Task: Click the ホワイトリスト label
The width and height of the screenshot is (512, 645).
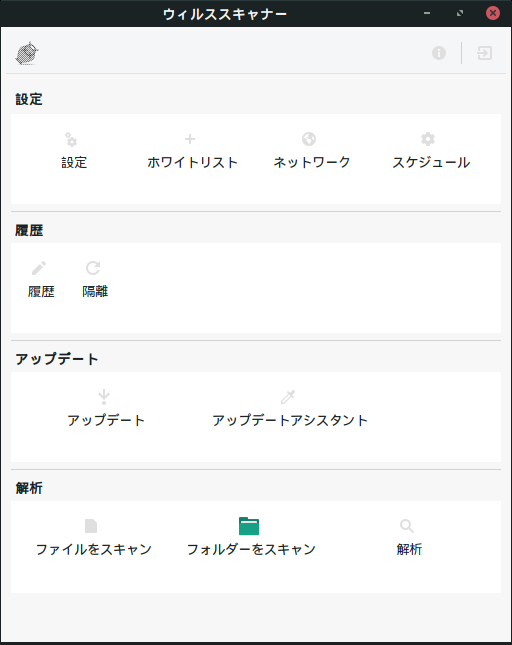Action: point(192,162)
